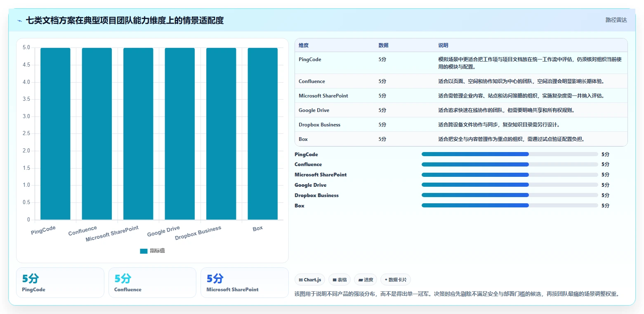Click the PingCode 5分 data card
This screenshot has height=314, width=644.
60,283
